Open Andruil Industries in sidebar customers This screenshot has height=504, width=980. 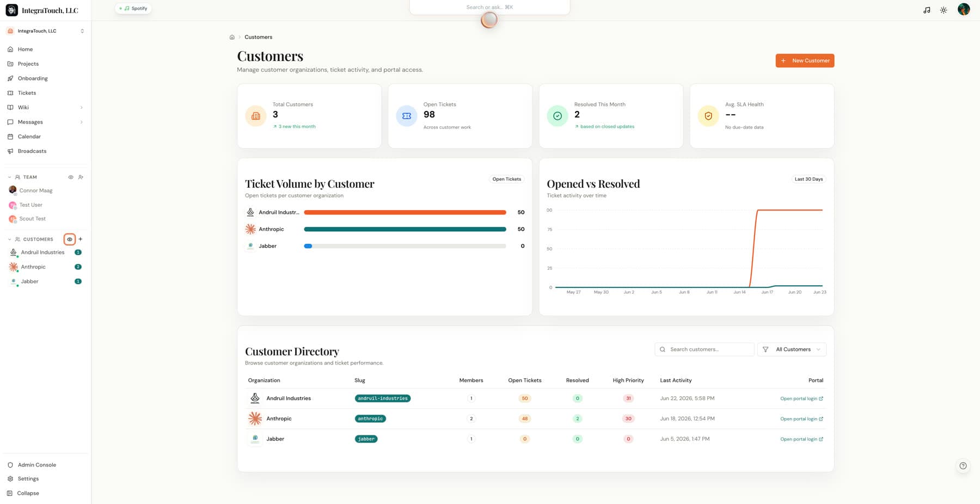(46, 253)
